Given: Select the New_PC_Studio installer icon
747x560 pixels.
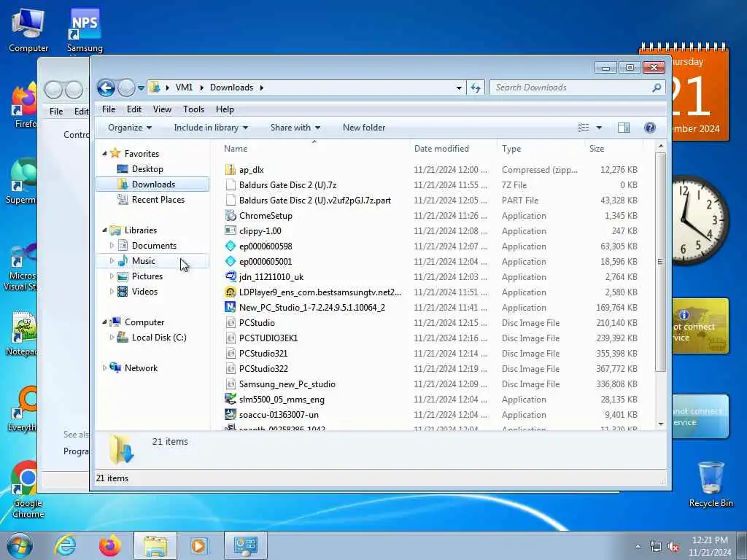Looking at the screenshot, I should tap(230, 307).
